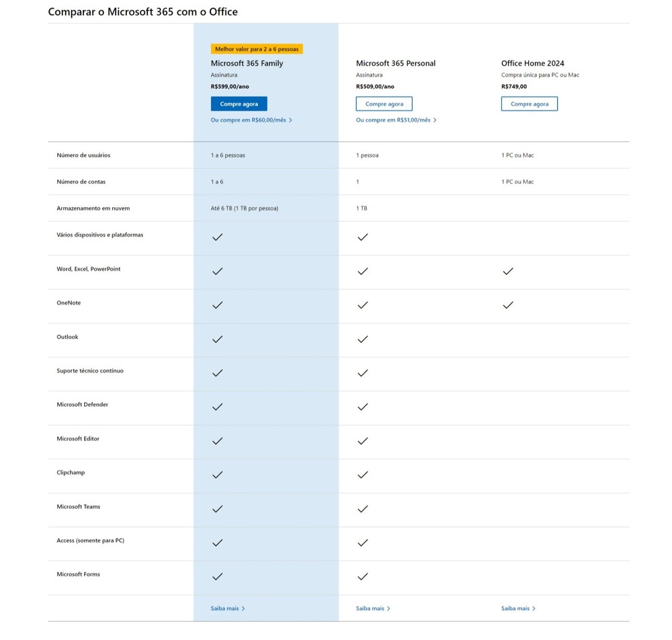
Task: Click the Office Home 2024 plan title
Action: point(533,63)
